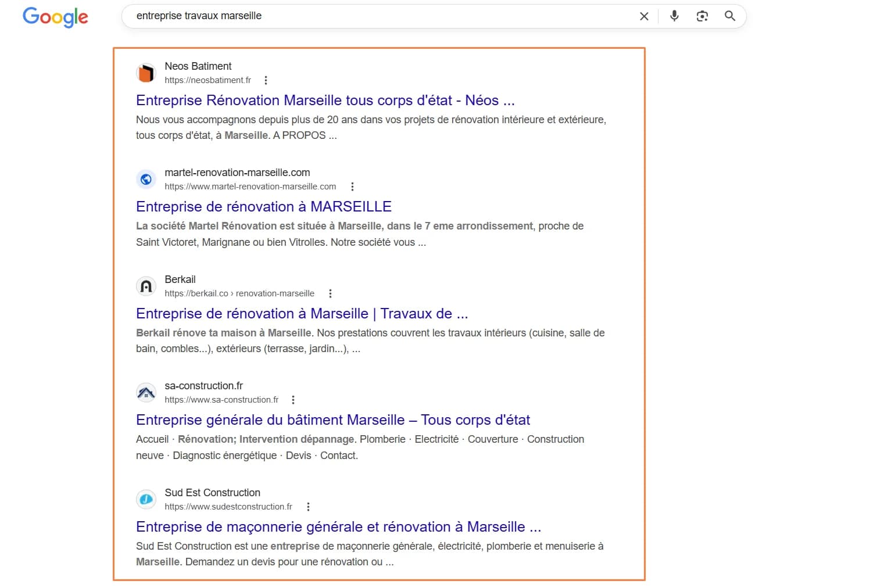Open more options for the martel-renovation-marseille.com result

click(x=352, y=187)
